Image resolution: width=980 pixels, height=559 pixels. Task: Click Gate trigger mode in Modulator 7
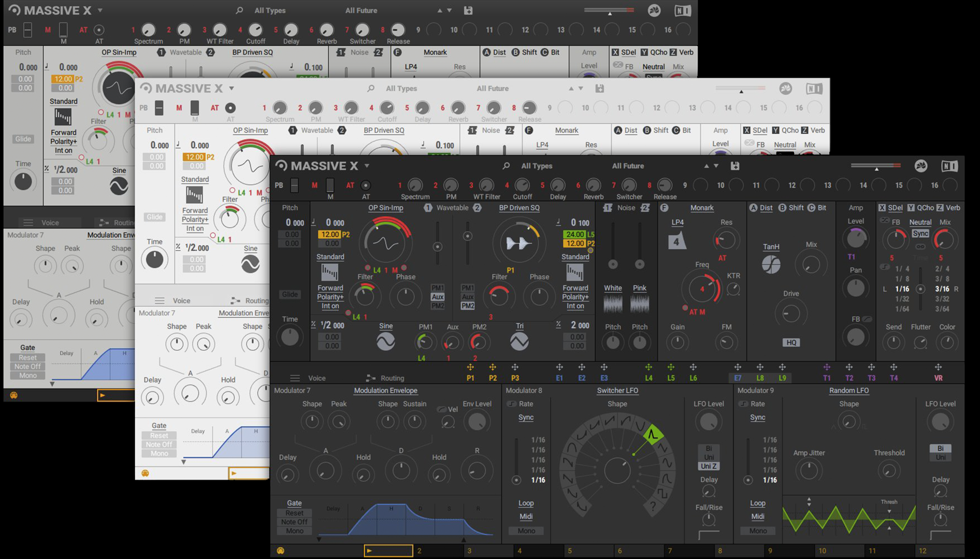click(294, 503)
